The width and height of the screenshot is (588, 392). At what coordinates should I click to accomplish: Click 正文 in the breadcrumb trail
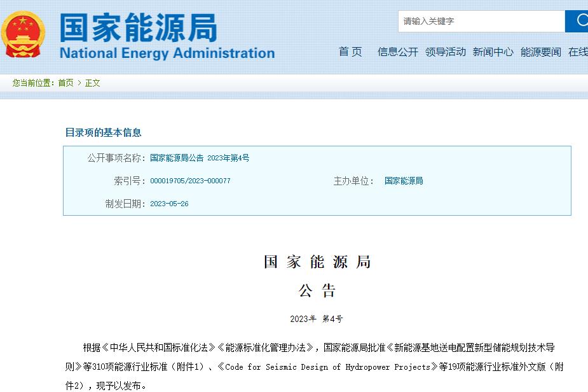tap(92, 83)
